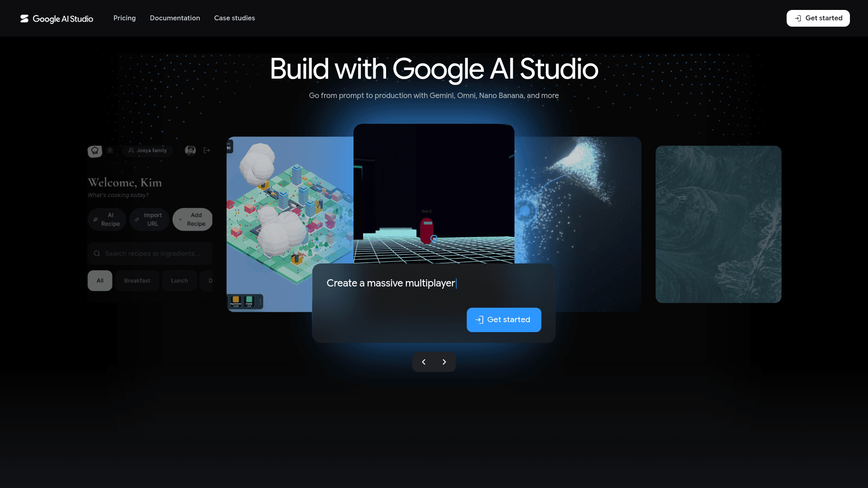This screenshot has height=488, width=868.
Task: Click the Add Recipe button
Action: [193, 220]
